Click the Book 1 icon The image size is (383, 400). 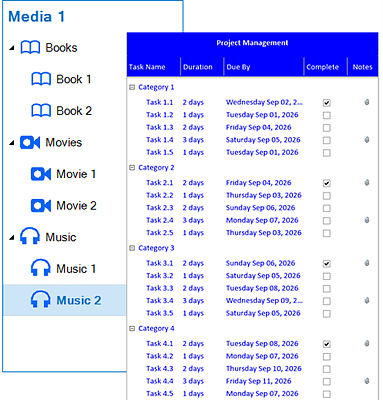(41, 79)
